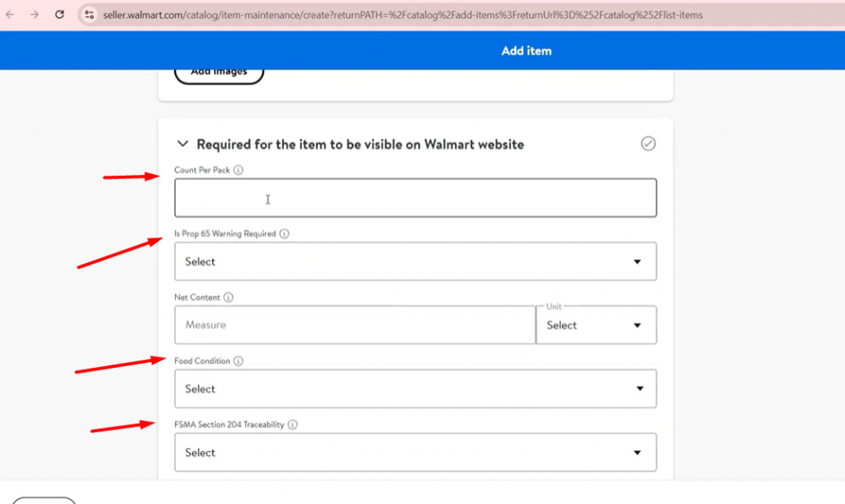Reload the seller.walmart.com page
Image resolution: width=845 pixels, height=504 pixels.
(59, 15)
